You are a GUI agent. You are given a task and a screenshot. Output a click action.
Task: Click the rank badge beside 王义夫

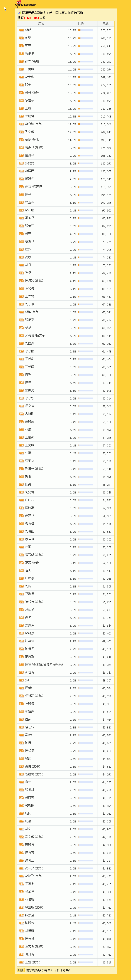coord(21,289)
